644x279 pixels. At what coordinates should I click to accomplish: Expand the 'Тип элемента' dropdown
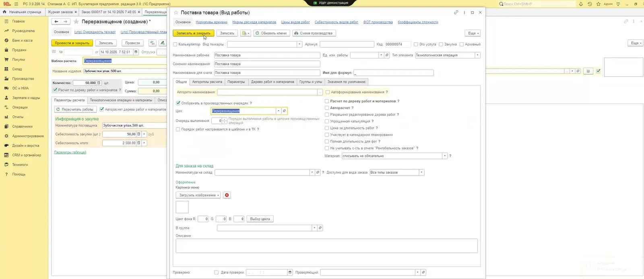click(x=477, y=55)
